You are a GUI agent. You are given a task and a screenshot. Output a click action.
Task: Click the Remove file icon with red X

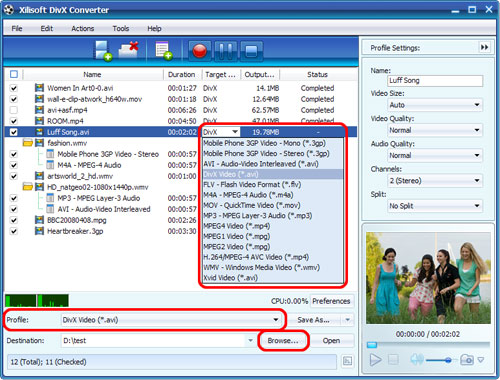[129, 50]
